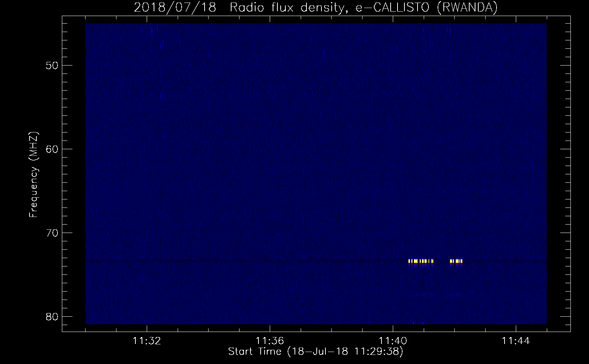The image size is (589, 364).
Task: Click the 11:44 time tick label
Action: (x=516, y=341)
